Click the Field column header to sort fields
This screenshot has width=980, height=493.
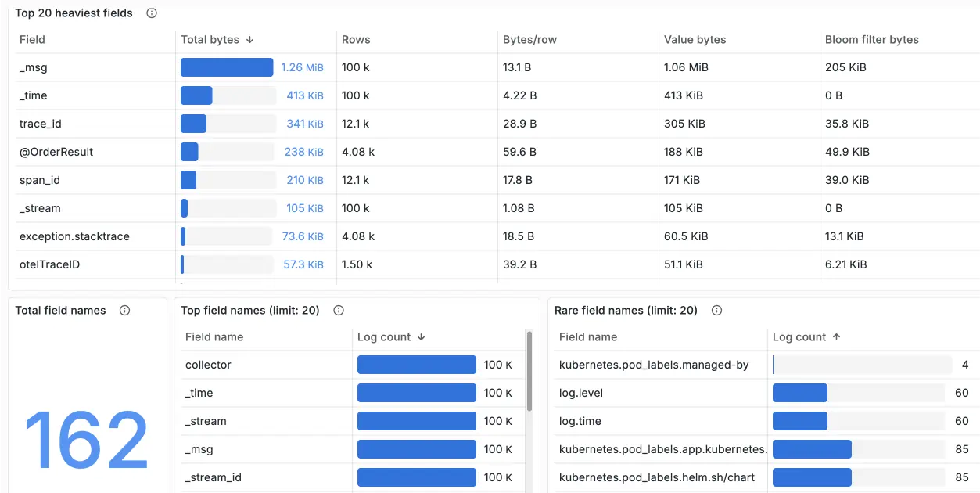pos(32,39)
